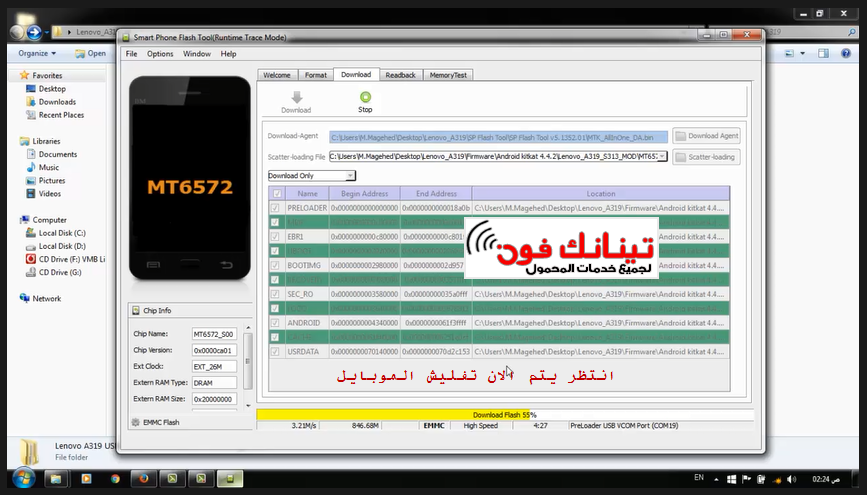Open Windows Start button

(x=24, y=478)
